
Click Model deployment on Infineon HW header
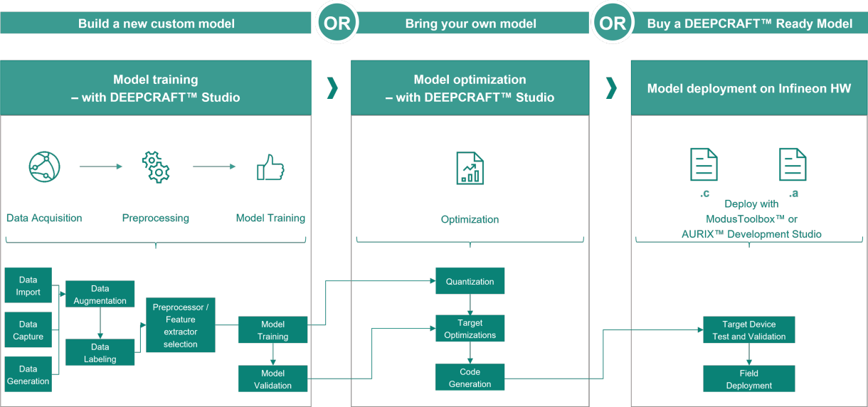(749, 88)
